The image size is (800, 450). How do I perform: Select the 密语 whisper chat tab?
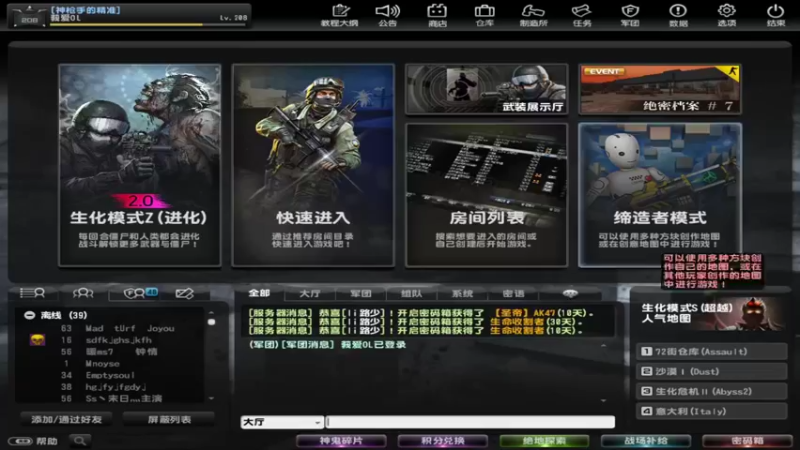pos(513,293)
